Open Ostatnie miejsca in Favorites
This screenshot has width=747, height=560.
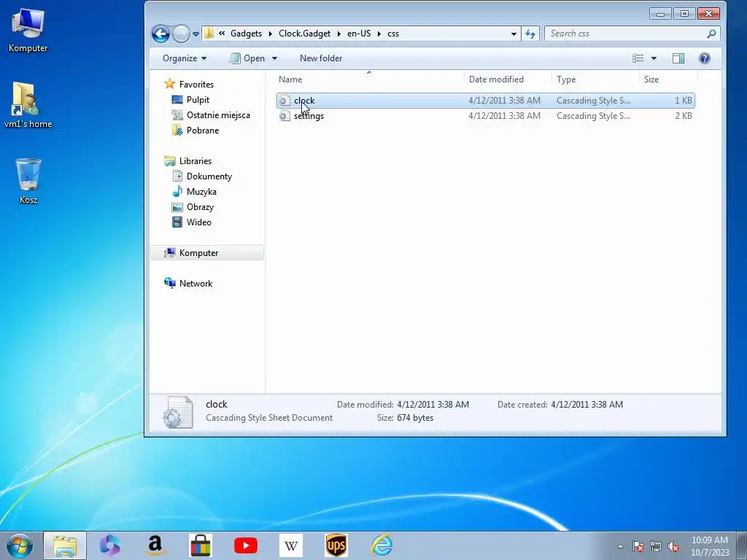coord(217,114)
